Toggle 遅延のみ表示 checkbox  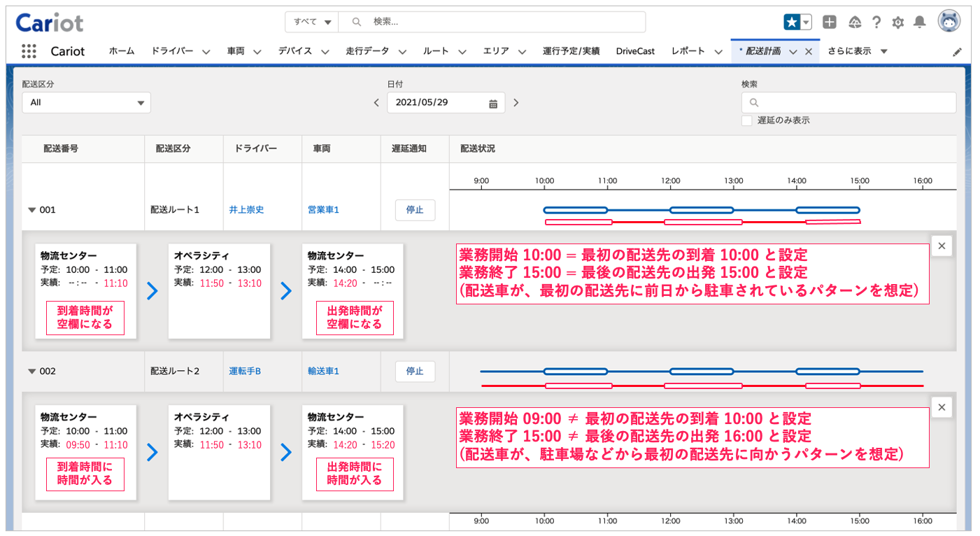pyautogui.click(x=747, y=120)
